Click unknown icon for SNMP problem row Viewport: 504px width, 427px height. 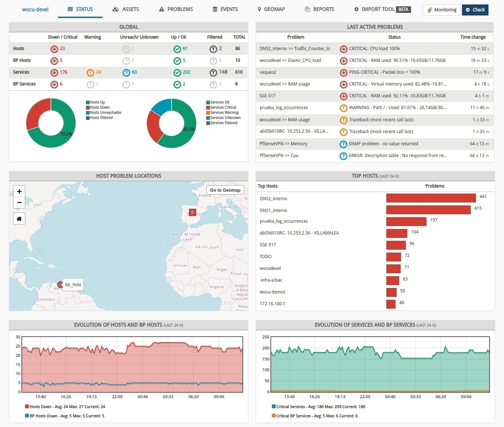344,144
